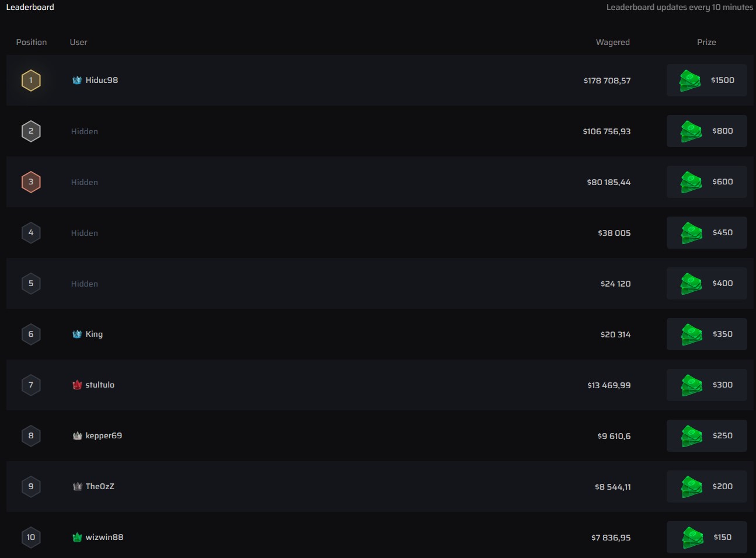Click the red crown icon beside stultulo
Image resolution: width=756 pixels, height=558 pixels.
[77, 385]
